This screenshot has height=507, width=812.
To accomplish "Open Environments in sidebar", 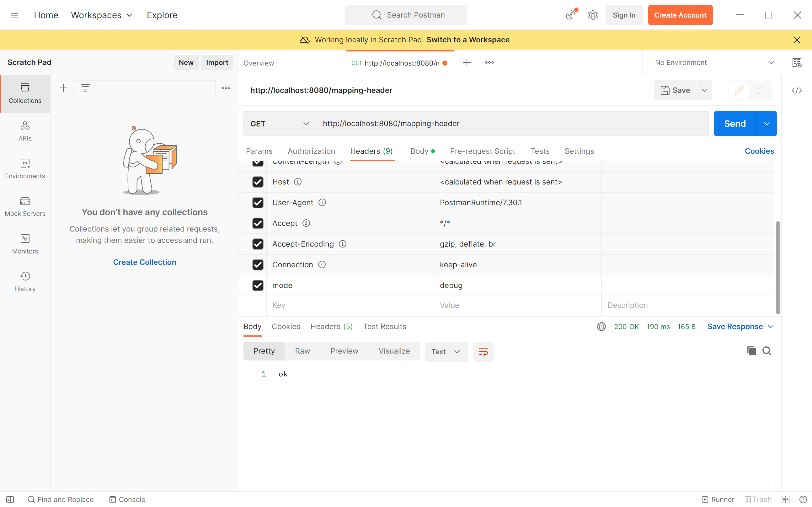I will pyautogui.click(x=25, y=169).
